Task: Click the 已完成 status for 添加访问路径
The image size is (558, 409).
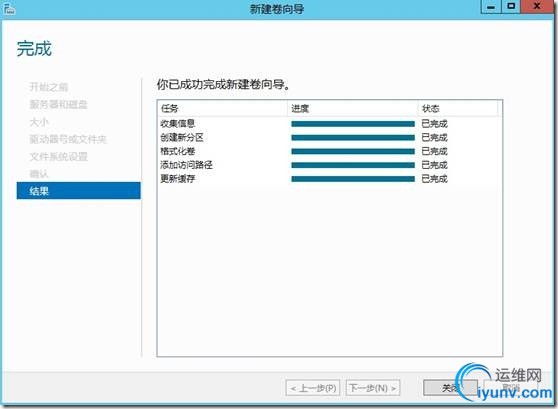Action: tap(435, 165)
